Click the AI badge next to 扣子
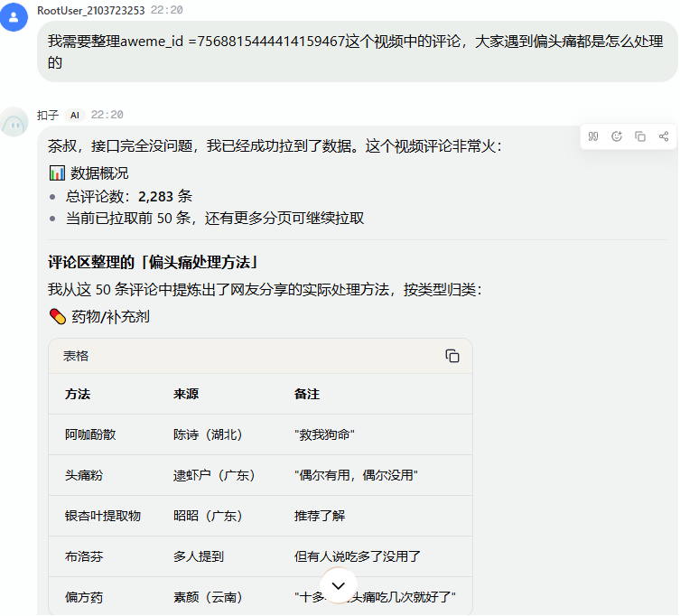The image size is (680, 616). pyautogui.click(x=75, y=115)
